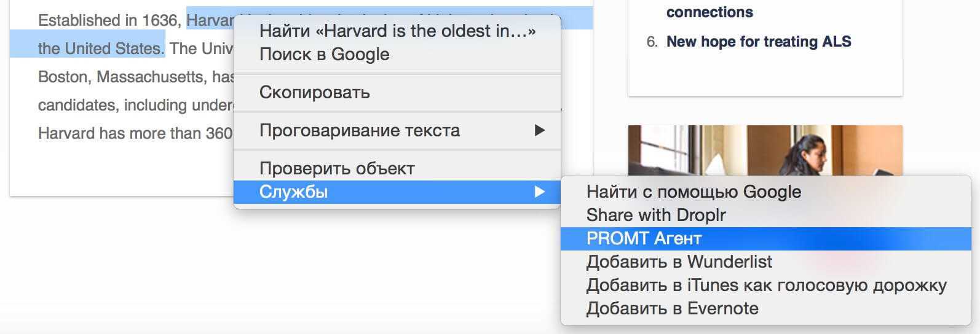
Task: Open the 'Проговаривание текста' submenu
Action: [397, 130]
